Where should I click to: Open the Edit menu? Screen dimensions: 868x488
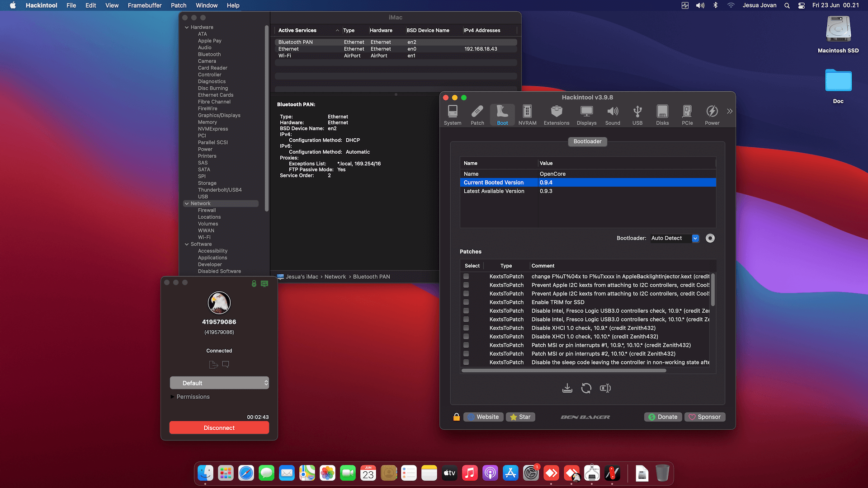(x=90, y=5)
